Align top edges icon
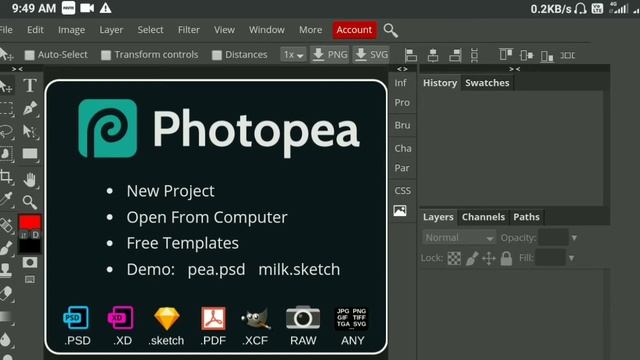The width and height of the screenshot is (640, 360). click(x=506, y=55)
